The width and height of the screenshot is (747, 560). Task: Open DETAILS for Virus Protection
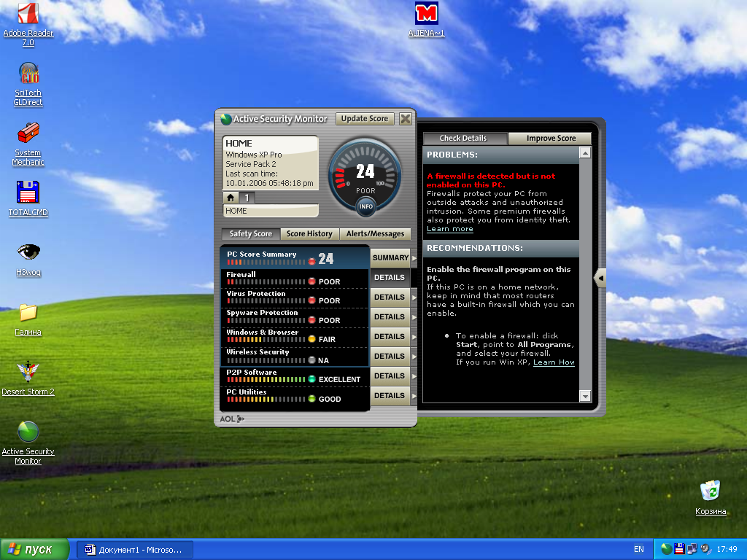[390, 297]
